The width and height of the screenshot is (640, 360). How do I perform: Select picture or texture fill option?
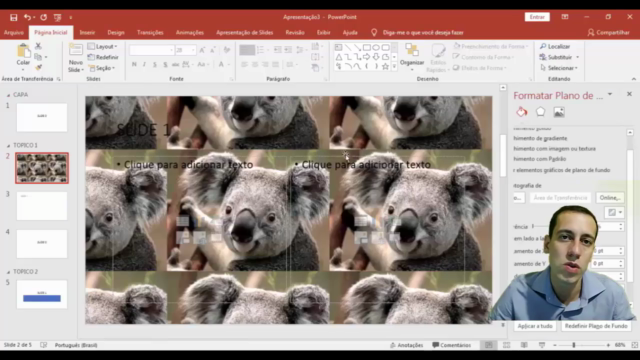[x=554, y=149]
